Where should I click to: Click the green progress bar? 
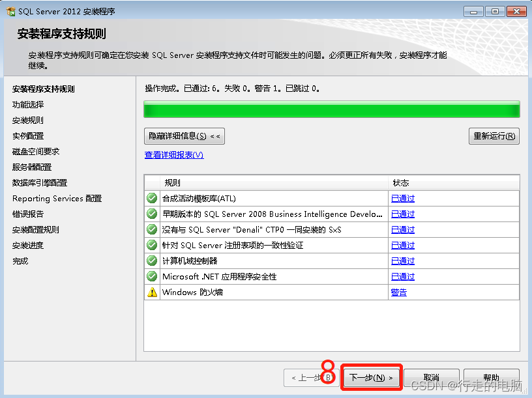click(x=331, y=109)
